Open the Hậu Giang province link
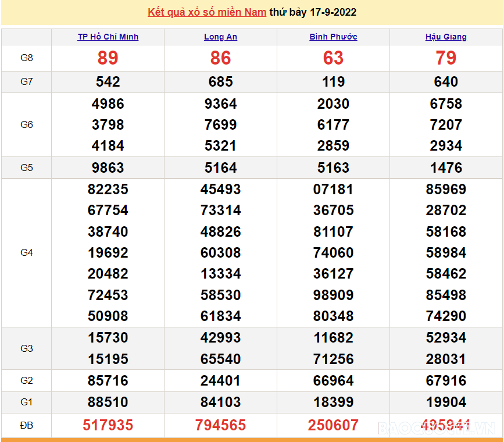 [446, 37]
